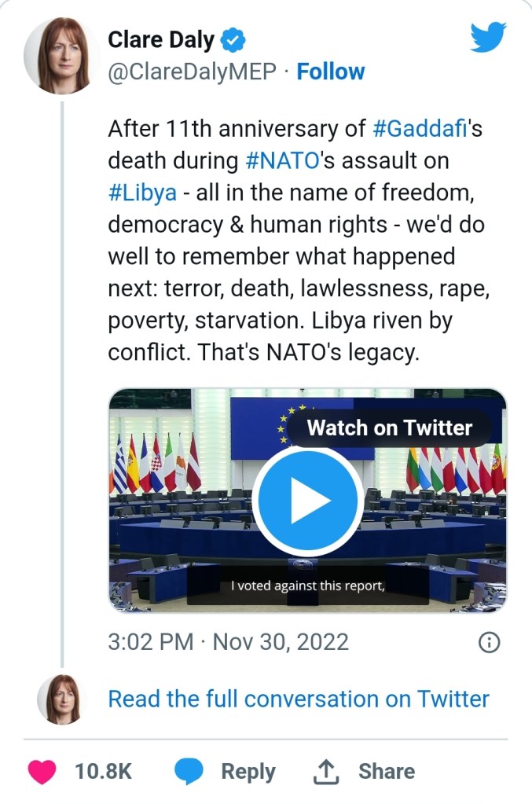
Task: Click the reply speech bubble icon
Action: point(189,772)
